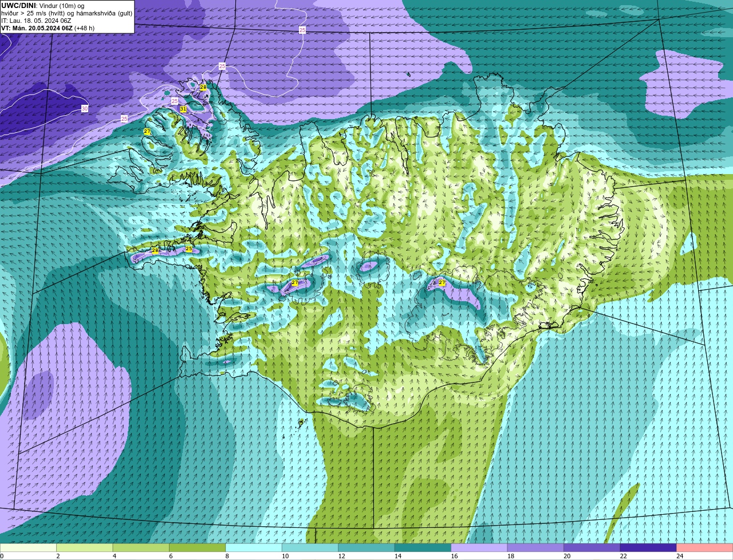This screenshot has height=560, width=733.
Task: Click the olive green 6–8 m/s swatch
Action: click(x=198, y=547)
